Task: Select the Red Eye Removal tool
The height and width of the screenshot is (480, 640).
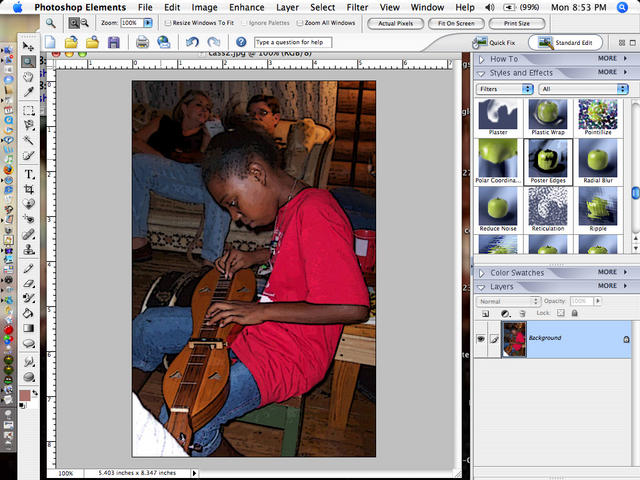Action: (x=28, y=219)
